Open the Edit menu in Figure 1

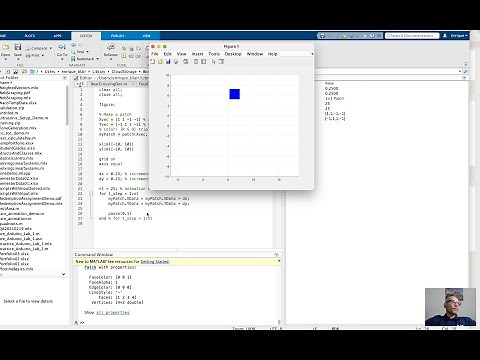click(x=167, y=54)
